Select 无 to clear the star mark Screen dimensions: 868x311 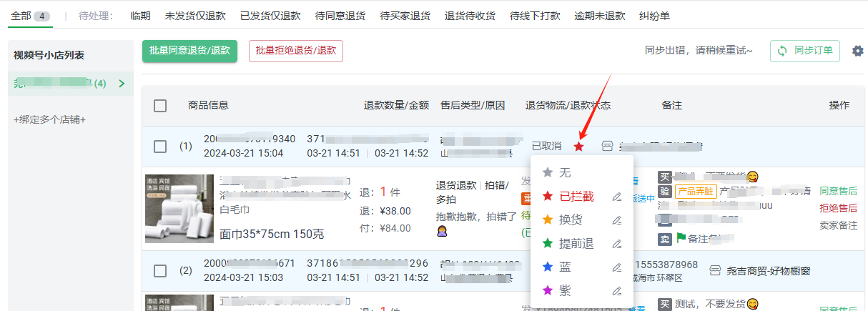click(x=564, y=173)
